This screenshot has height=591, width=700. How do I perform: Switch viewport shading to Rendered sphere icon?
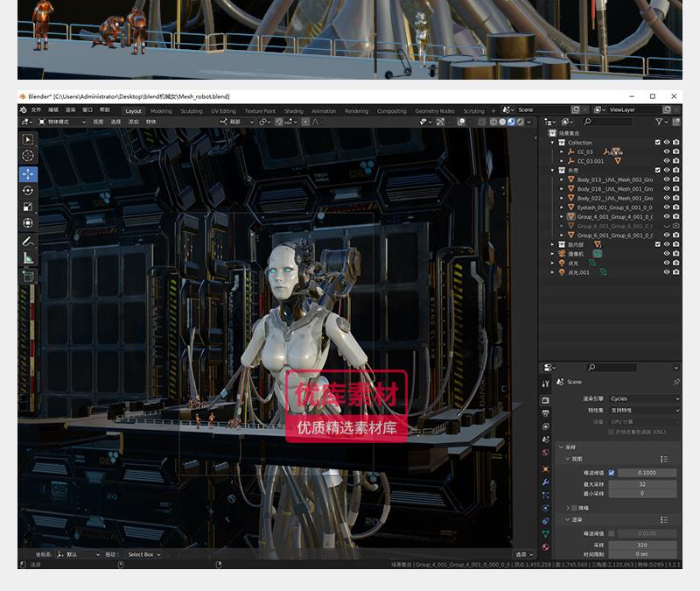[x=520, y=122]
